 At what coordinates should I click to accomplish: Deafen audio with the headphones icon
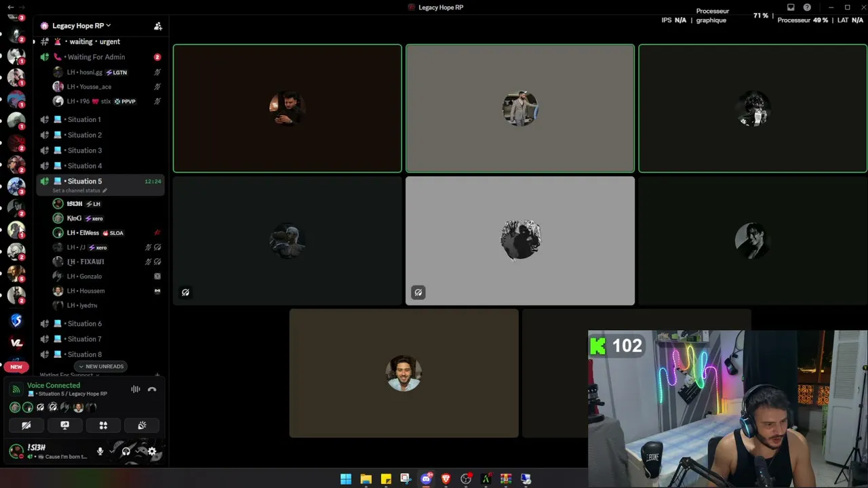pos(126,451)
